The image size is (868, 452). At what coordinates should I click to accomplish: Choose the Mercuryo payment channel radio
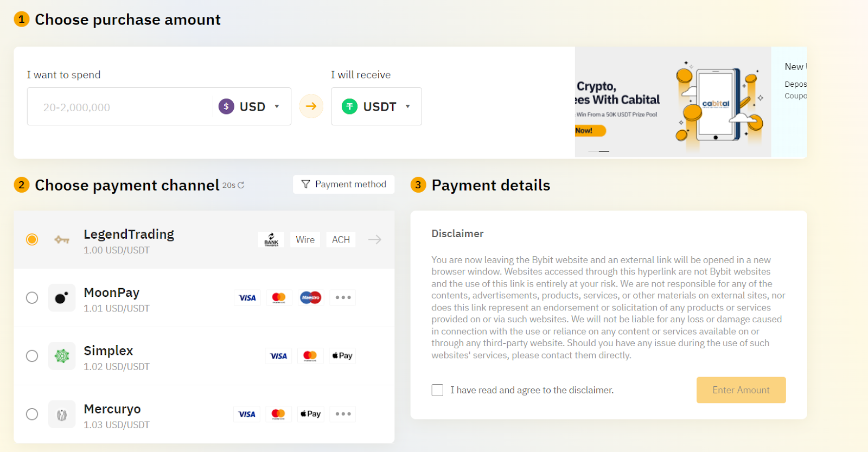pyautogui.click(x=32, y=414)
